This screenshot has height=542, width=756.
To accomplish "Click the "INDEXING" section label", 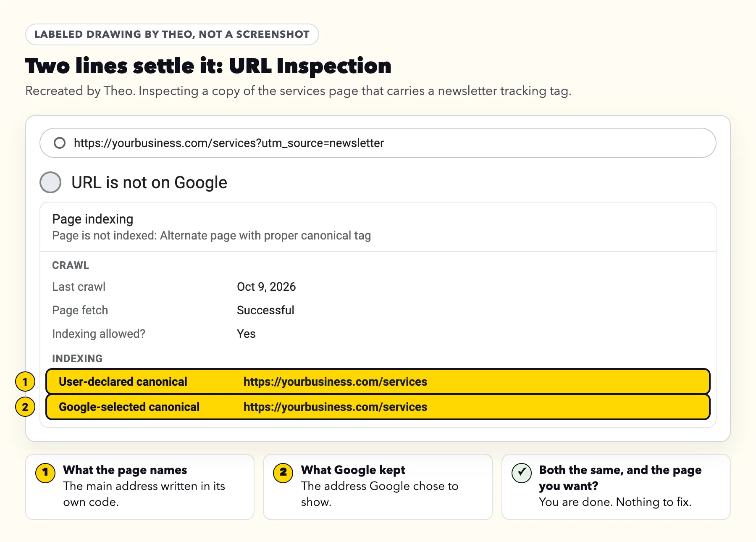I will pyautogui.click(x=77, y=359).
